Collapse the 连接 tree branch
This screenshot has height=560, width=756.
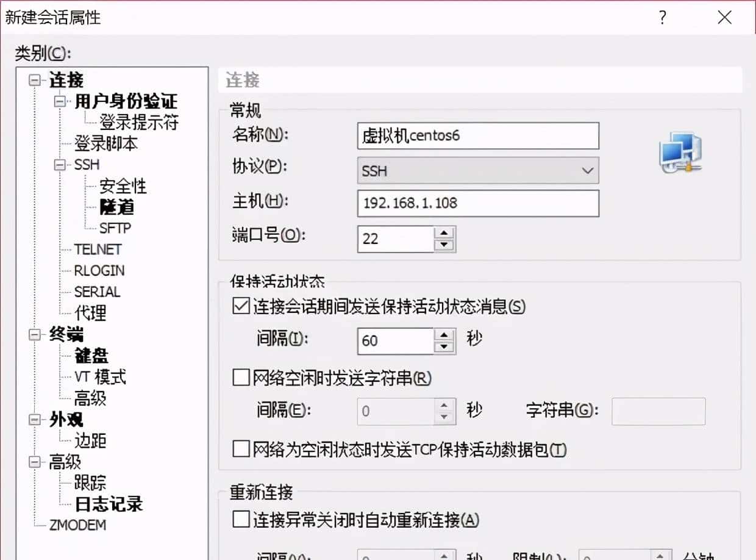click(34, 81)
